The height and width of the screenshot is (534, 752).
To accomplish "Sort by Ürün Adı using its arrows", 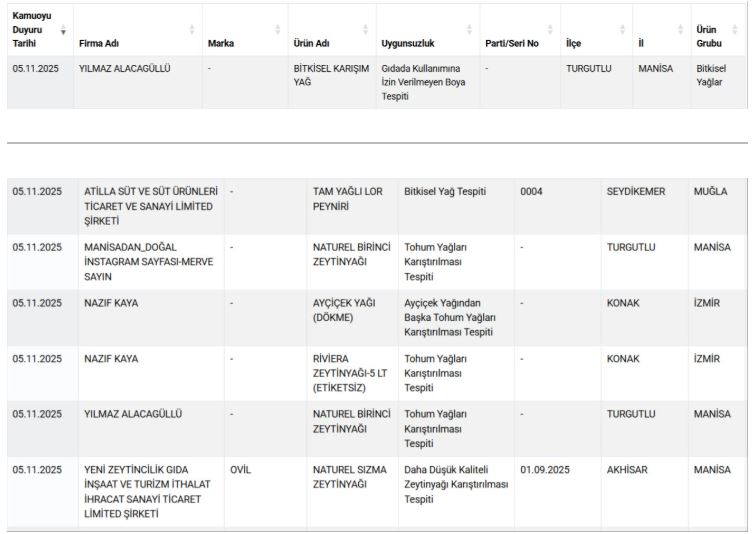I will [365, 30].
